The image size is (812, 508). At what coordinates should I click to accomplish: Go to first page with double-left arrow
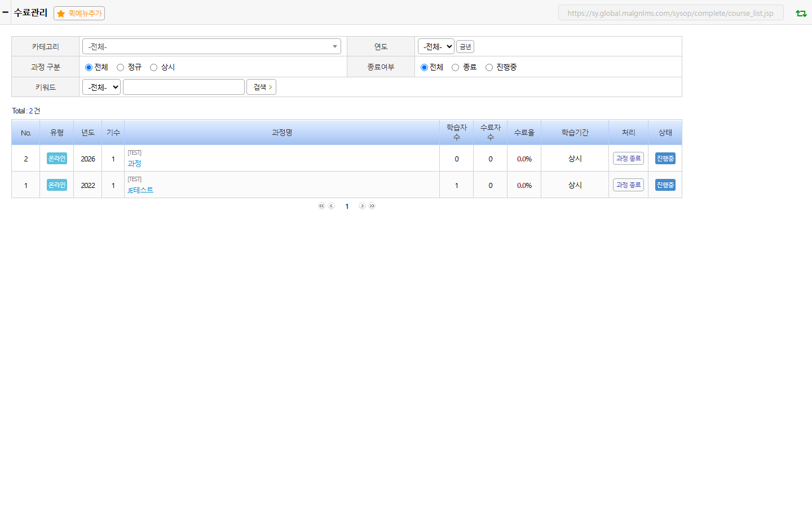point(321,206)
